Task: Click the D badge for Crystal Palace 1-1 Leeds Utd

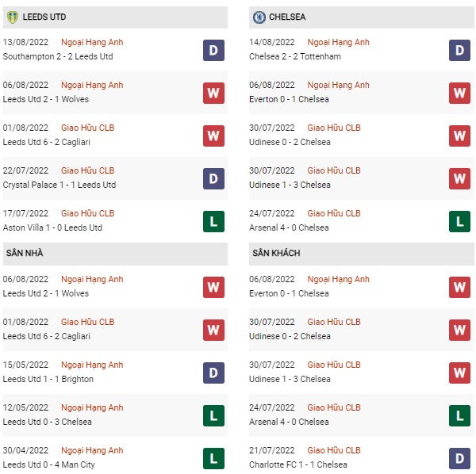Action: (x=213, y=178)
